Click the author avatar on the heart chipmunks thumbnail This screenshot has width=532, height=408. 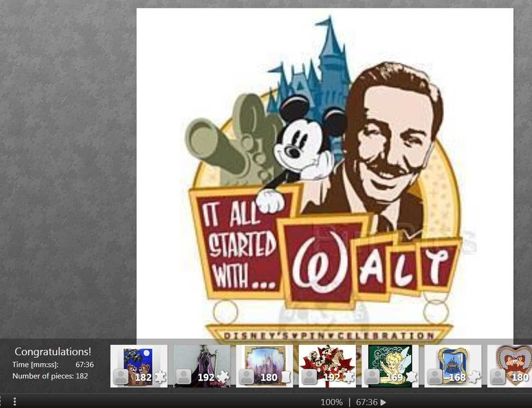498,377
